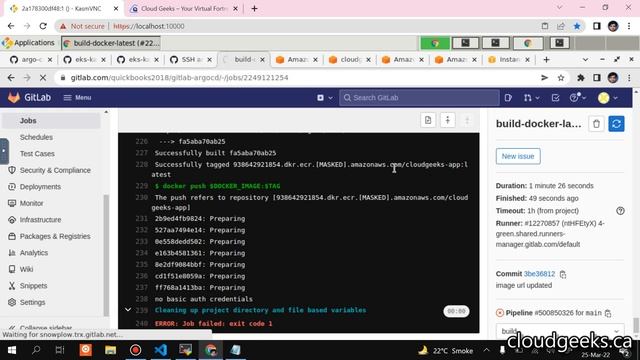
Task: Open the create new plus dropdown
Action: 324,98
